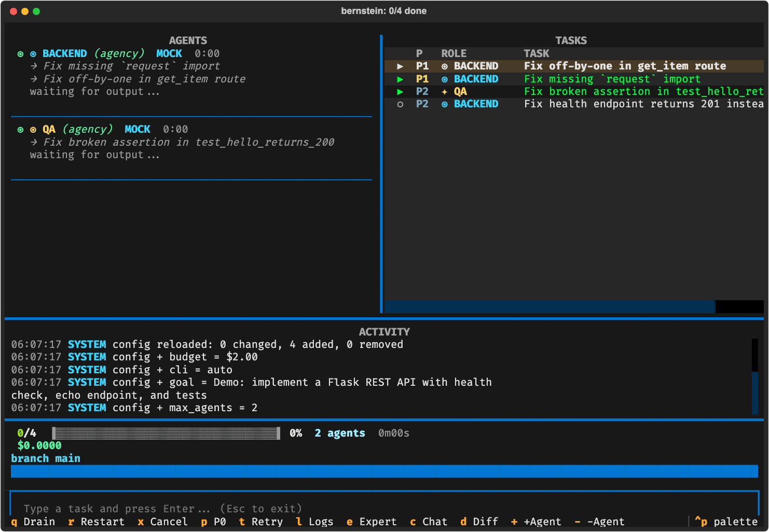The image size is (769, 532).
Task: Click the yellow minimize button in the title bar
Action: click(25, 11)
